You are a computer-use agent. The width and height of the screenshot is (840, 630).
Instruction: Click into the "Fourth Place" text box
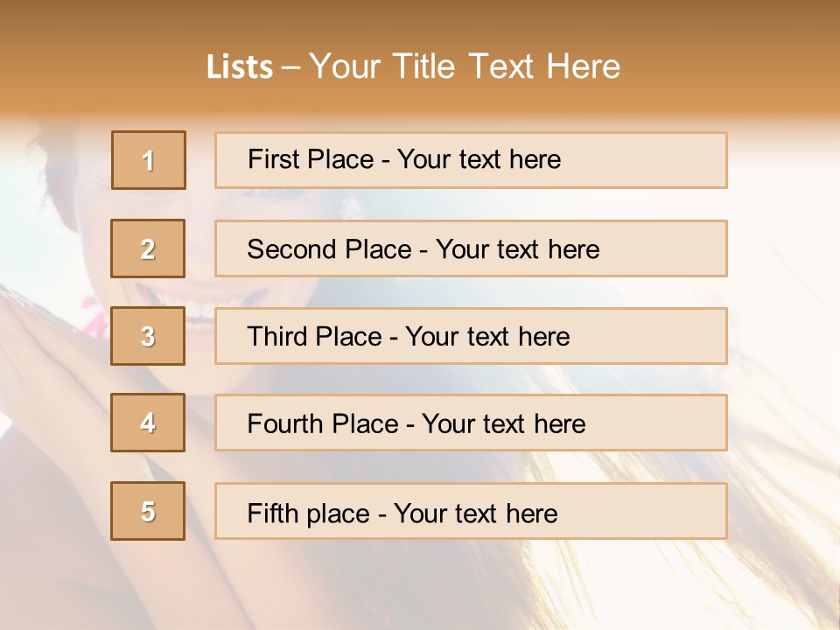[471, 423]
